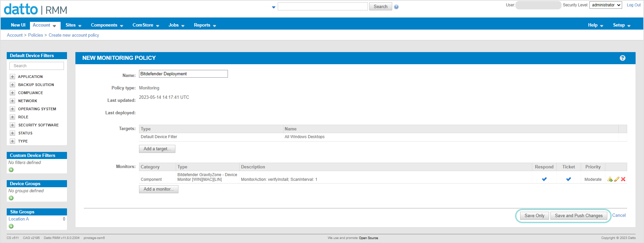Edit the Bitdefender monitor with pencil icon
The height and width of the screenshot is (243, 644).
[x=617, y=179]
